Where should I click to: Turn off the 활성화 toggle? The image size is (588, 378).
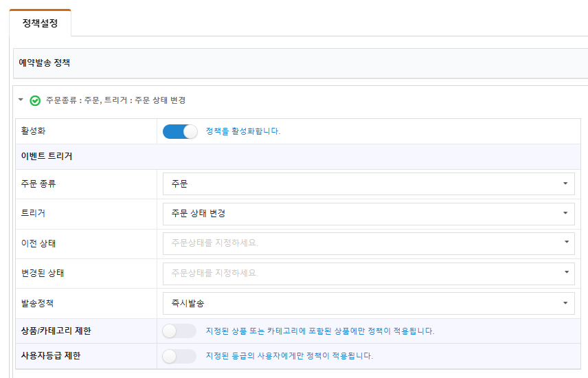(180, 132)
